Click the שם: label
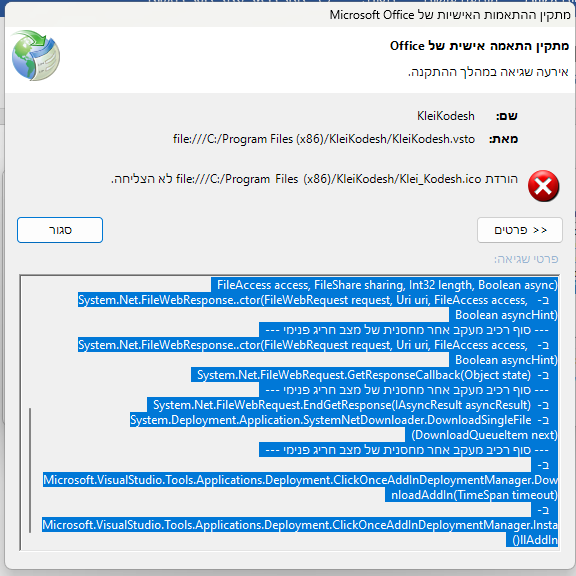 507,116
